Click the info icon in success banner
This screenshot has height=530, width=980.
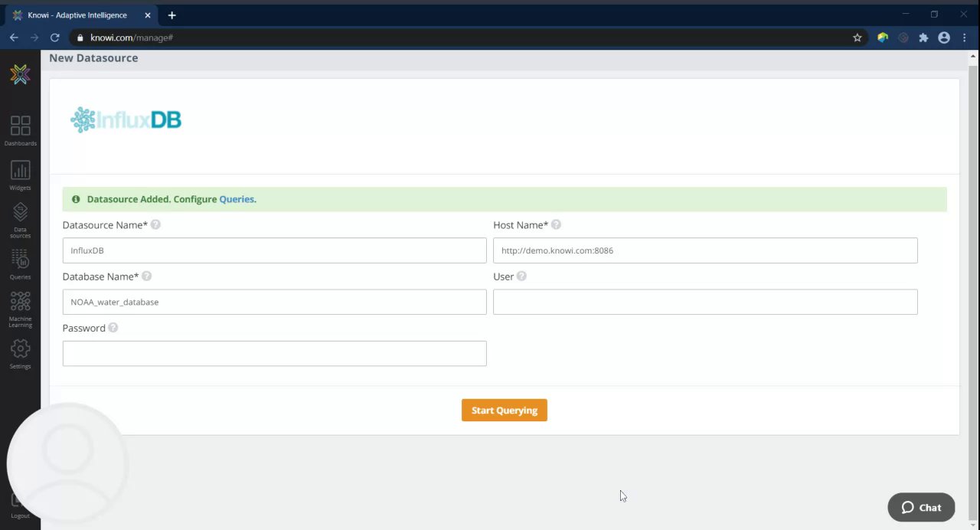tap(76, 199)
